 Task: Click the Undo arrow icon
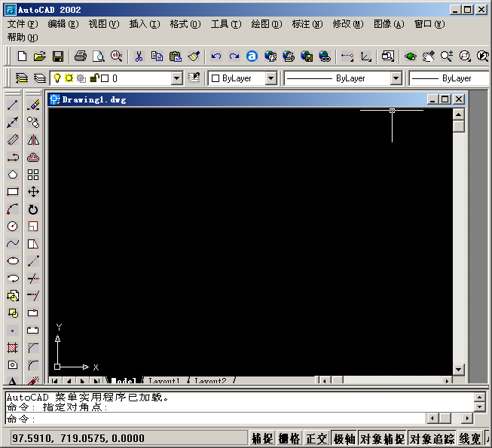pyautogui.click(x=216, y=56)
